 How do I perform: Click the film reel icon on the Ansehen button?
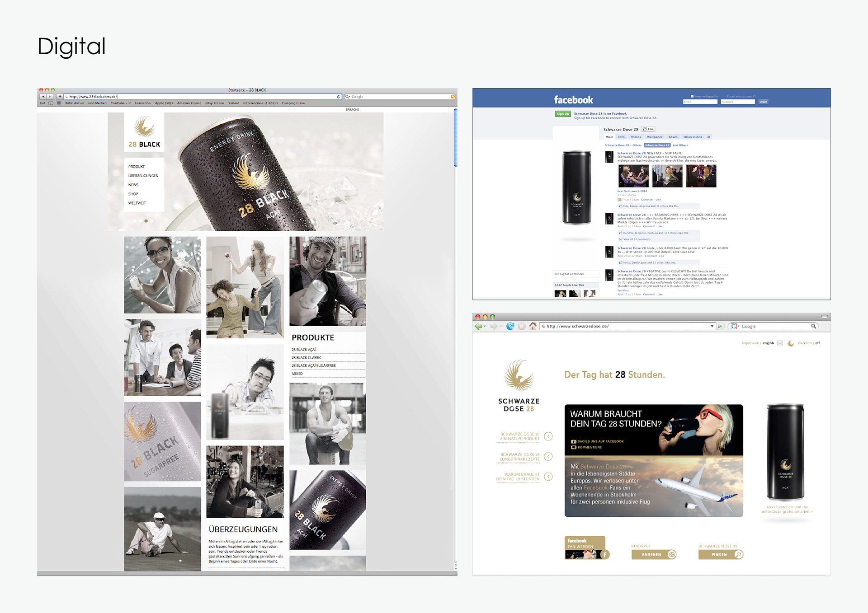(x=672, y=554)
